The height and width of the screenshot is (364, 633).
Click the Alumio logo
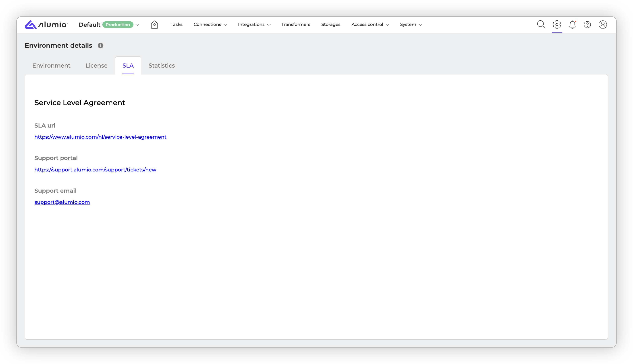[x=46, y=25]
